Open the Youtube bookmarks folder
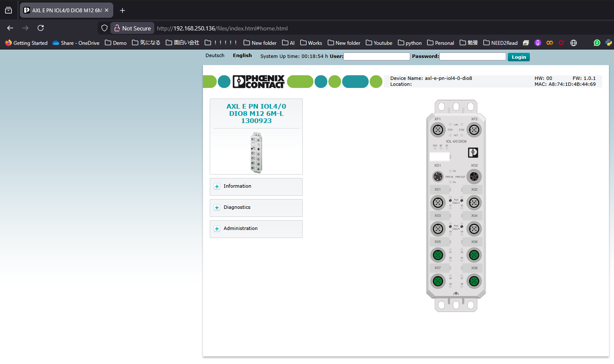614x364 pixels. point(379,43)
